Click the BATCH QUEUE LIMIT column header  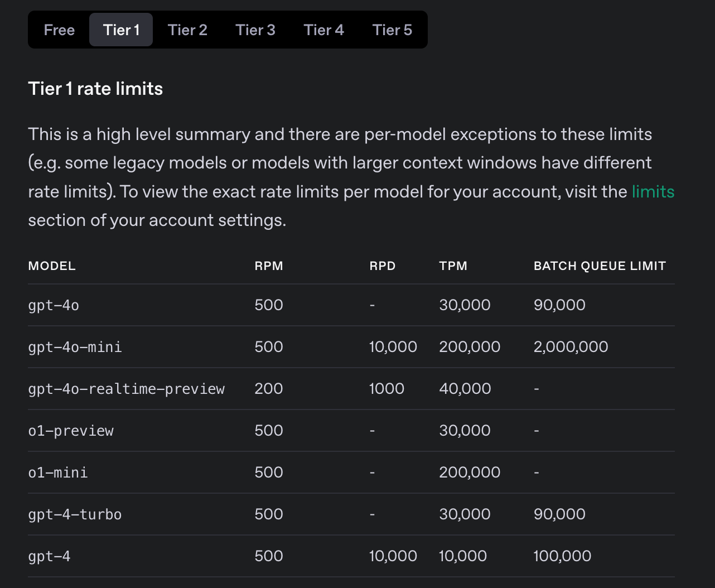coord(600,266)
